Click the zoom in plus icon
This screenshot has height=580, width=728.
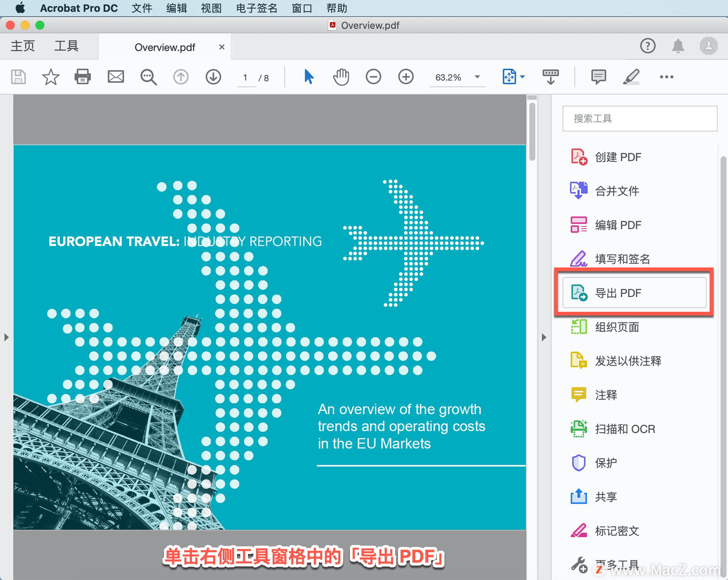(406, 77)
